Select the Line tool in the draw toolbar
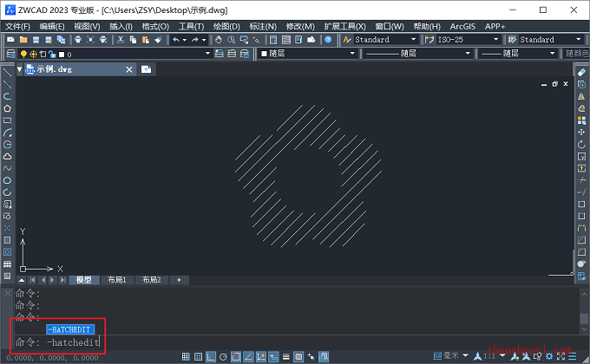Image resolution: width=590 pixels, height=364 pixels. [x=7, y=72]
